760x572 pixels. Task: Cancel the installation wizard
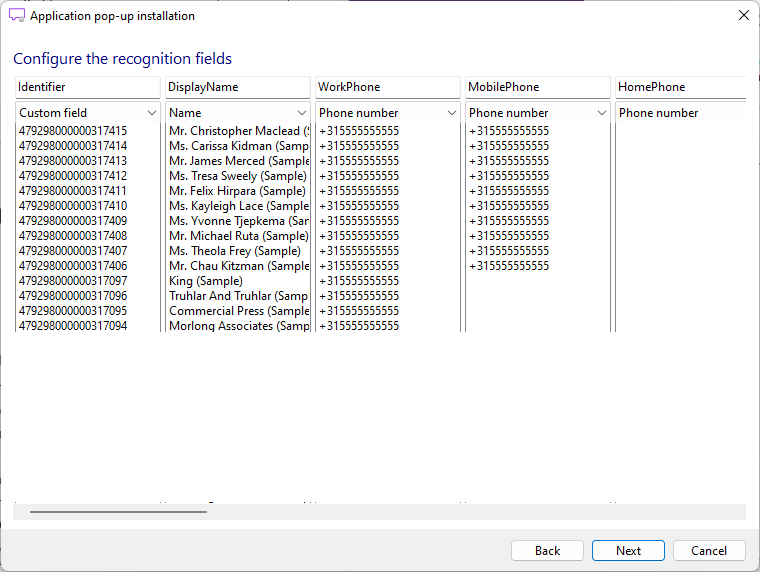[x=709, y=551]
